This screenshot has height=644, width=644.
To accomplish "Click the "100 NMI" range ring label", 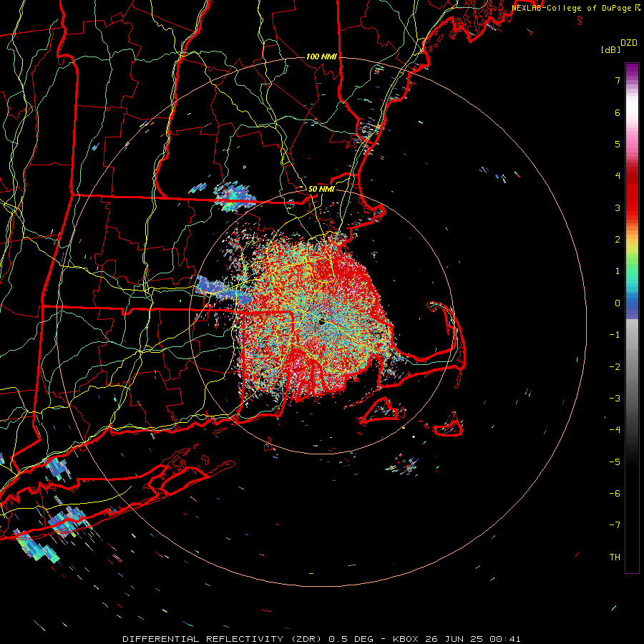I will 321,57.
